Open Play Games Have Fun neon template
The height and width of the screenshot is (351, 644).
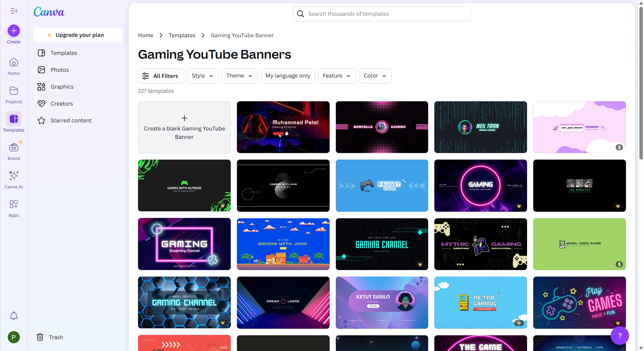tap(580, 303)
